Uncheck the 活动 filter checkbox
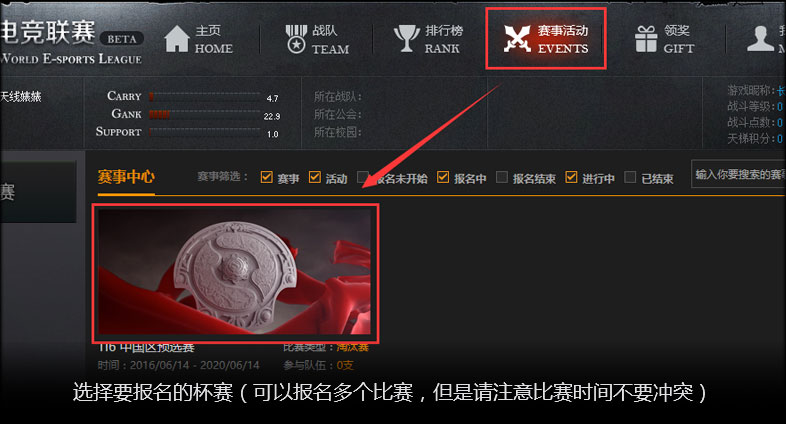The width and height of the screenshot is (786, 424). (x=315, y=177)
